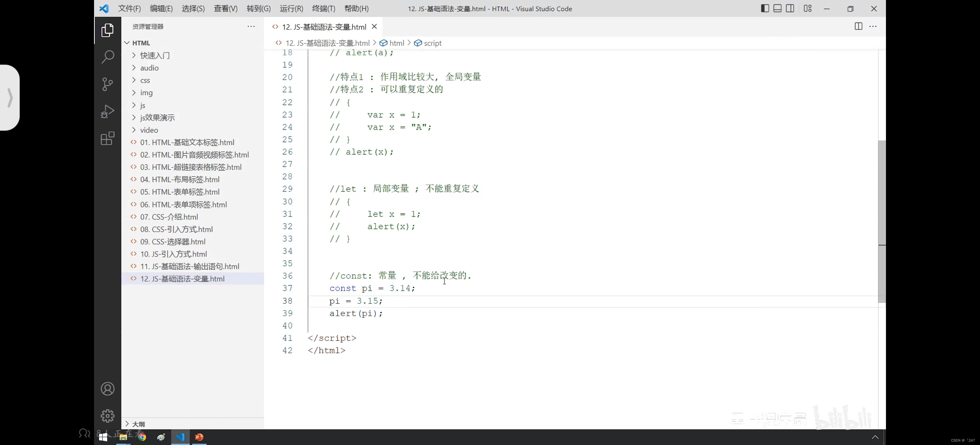Open the 转到(G) menu
The height and width of the screenshot is (445, 980).
tap(259, 8)
